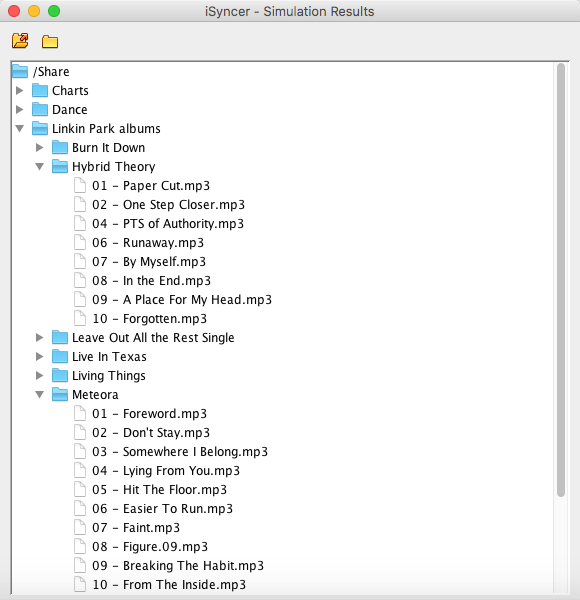This screenshot has height=600, width=580.
Task: Select the Dance folder label
Action: point(70,109)
